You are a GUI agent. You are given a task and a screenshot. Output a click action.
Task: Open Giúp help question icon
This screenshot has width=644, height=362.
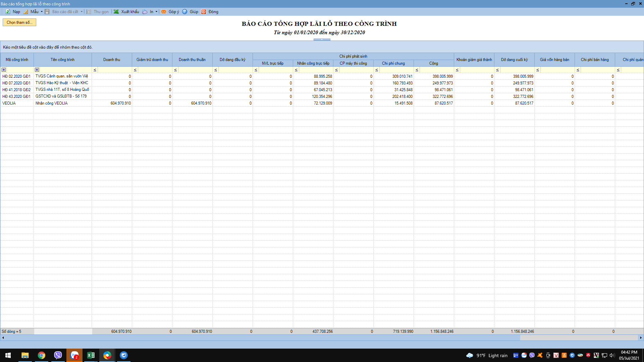click(x=185, y=12)
